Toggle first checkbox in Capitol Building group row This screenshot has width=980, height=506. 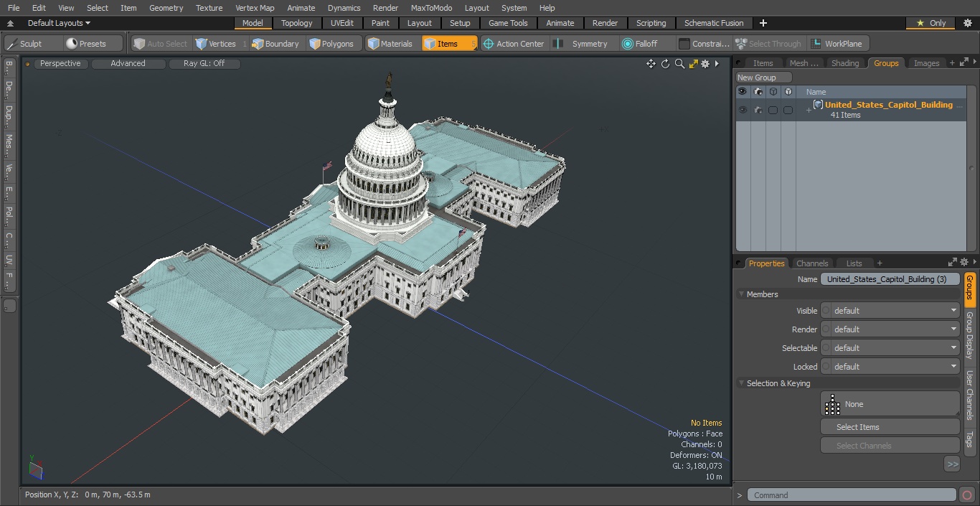pyautogui.click(x=773, y=110)
